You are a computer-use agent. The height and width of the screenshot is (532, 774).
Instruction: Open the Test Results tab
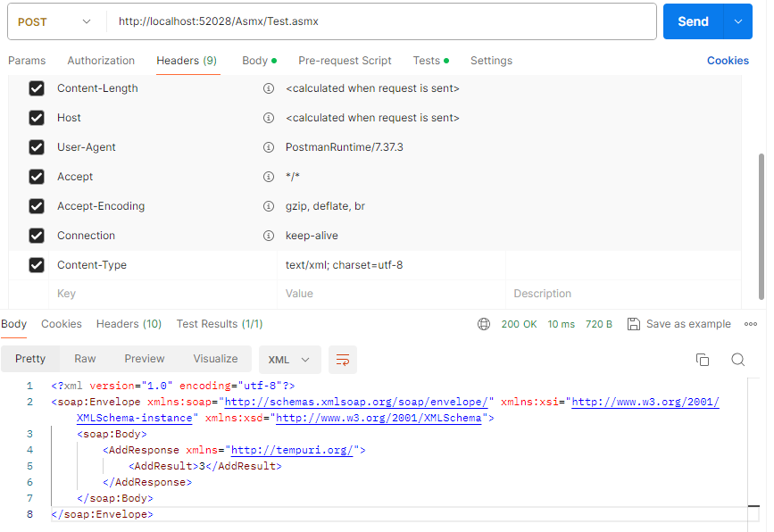(220, 324)
